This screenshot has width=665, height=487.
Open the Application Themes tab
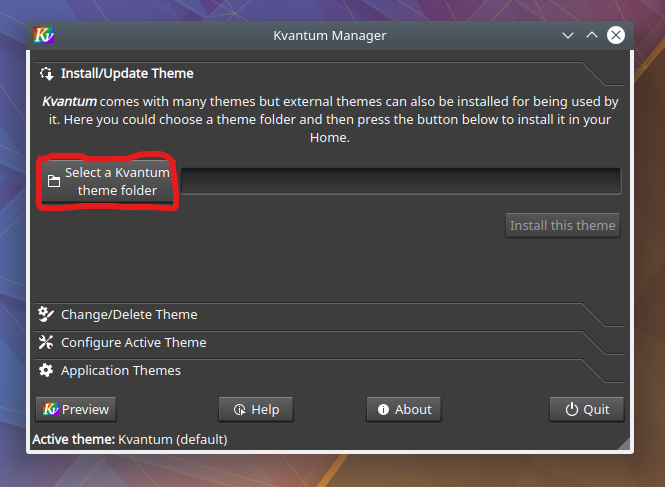click(329, 371)
